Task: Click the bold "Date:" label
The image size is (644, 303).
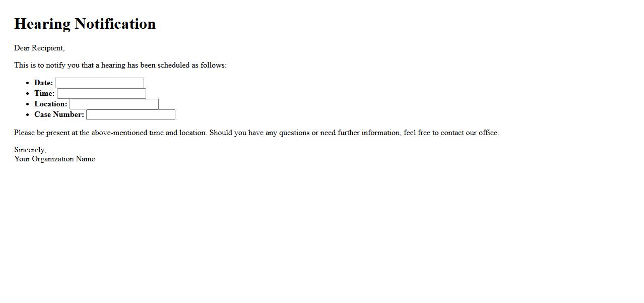Action: coord(44,83)
